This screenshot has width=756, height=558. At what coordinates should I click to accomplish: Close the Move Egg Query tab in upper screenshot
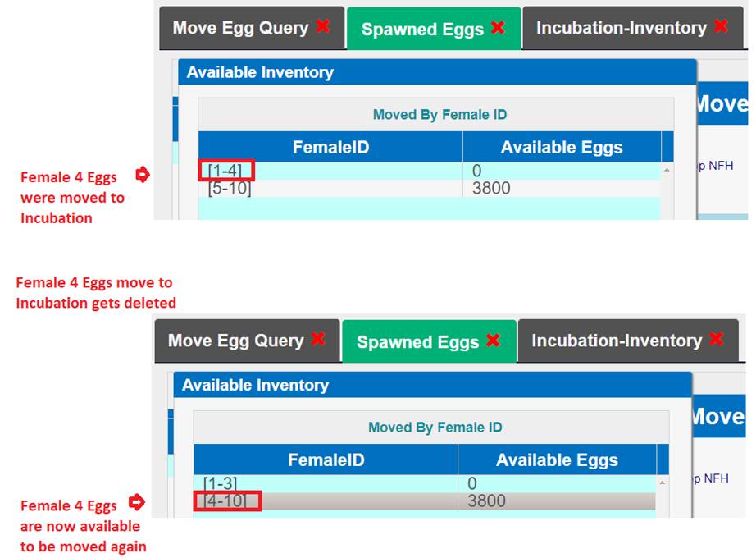coord(322,26)
